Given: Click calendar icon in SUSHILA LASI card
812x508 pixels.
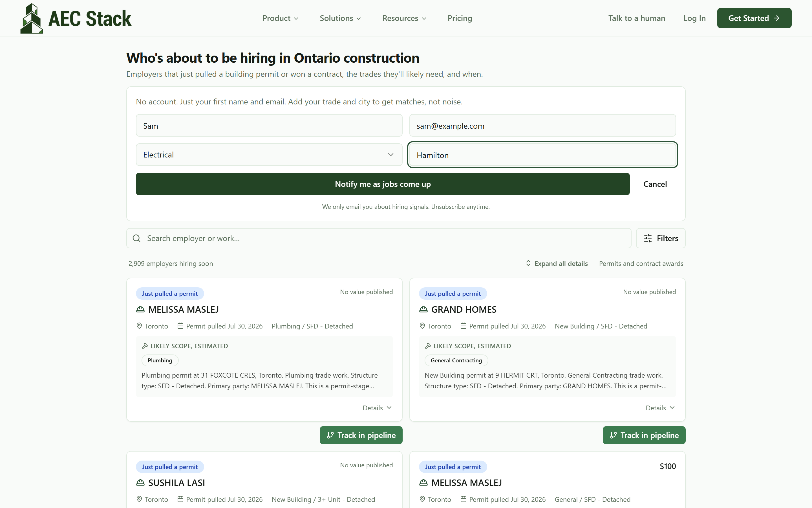Looking at the screenshot, I should coord(180,499).
